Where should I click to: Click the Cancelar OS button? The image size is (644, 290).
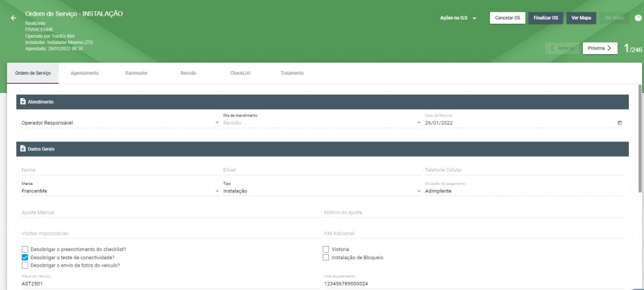pyautogui.click(x=508, y=18)
